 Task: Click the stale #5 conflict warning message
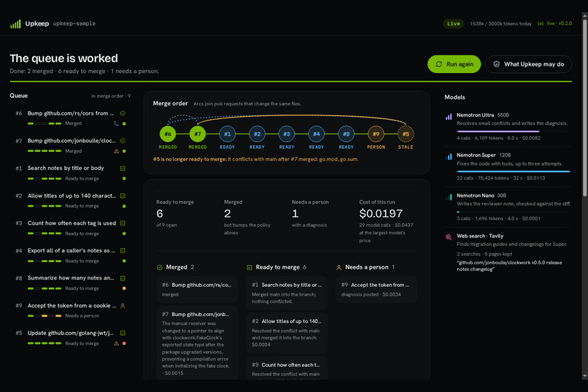[x=256, y=159]
